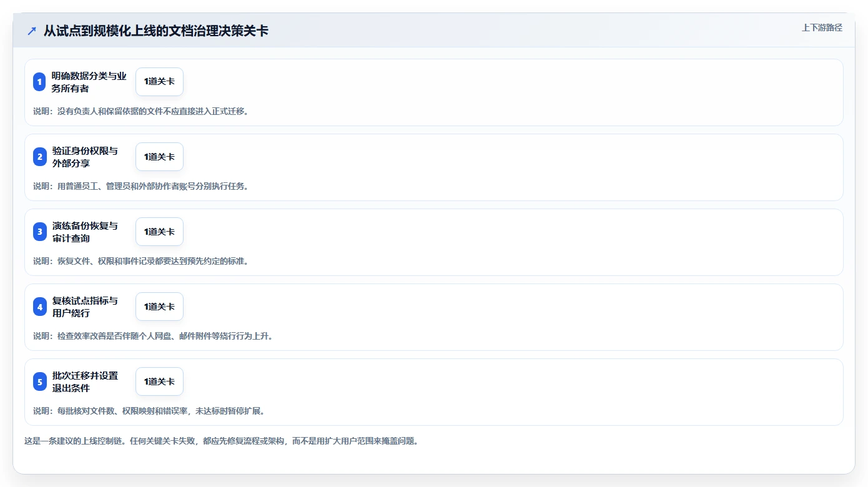Click the step 2 number badge
The image size is (868, 487).
pos(39,157)
